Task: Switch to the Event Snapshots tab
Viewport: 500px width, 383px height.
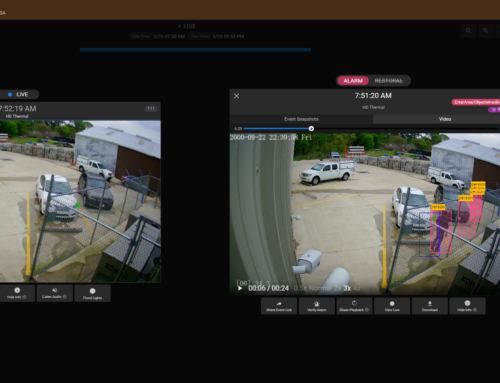Action: (301, 119)
